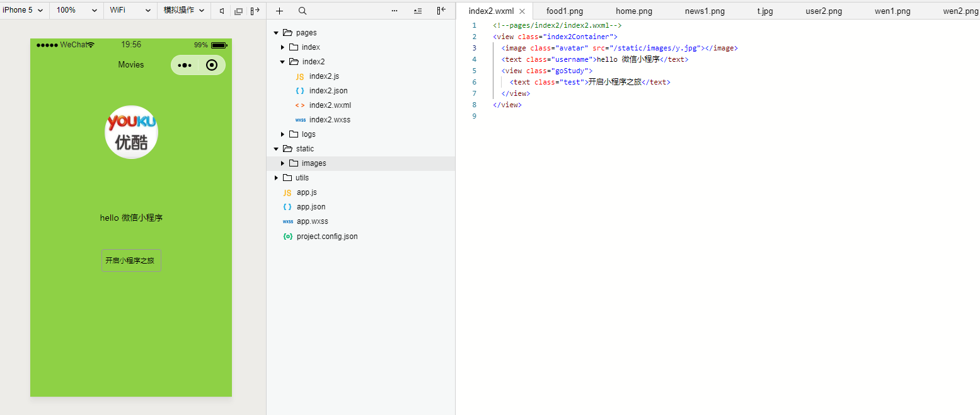
Task: Click line number 9 in the gutter
Action: [x=475, y=116]
